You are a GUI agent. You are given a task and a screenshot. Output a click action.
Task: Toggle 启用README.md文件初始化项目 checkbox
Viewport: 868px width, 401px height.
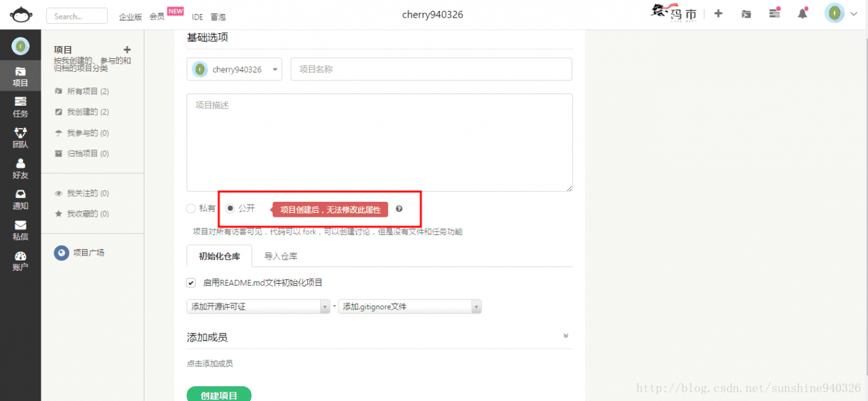tap(191, 282)
